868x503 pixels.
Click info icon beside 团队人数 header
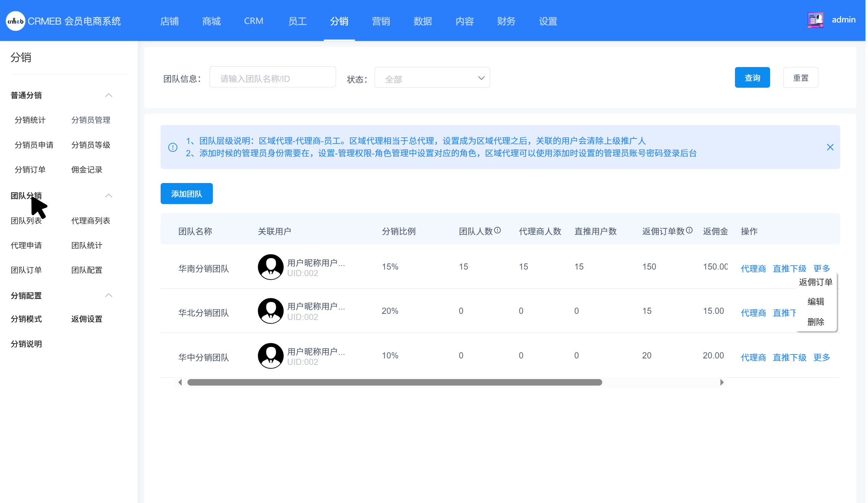click(497, 230)
